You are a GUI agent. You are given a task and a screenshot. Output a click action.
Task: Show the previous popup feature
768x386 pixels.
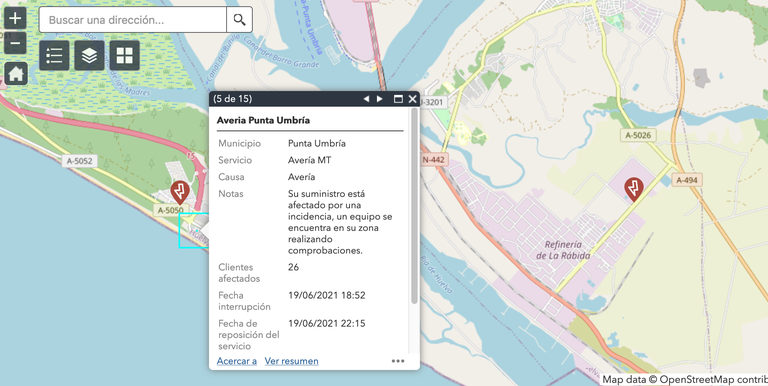point(366,99)
